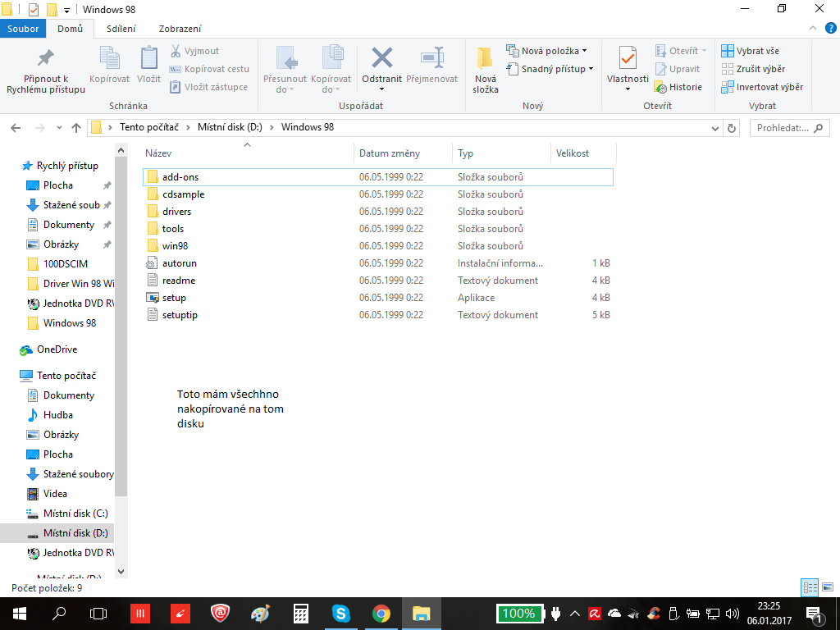Viewport: 840px width, 630px height.
Task: Collapse the ribbon with the chevron
Action: (813, 29)
